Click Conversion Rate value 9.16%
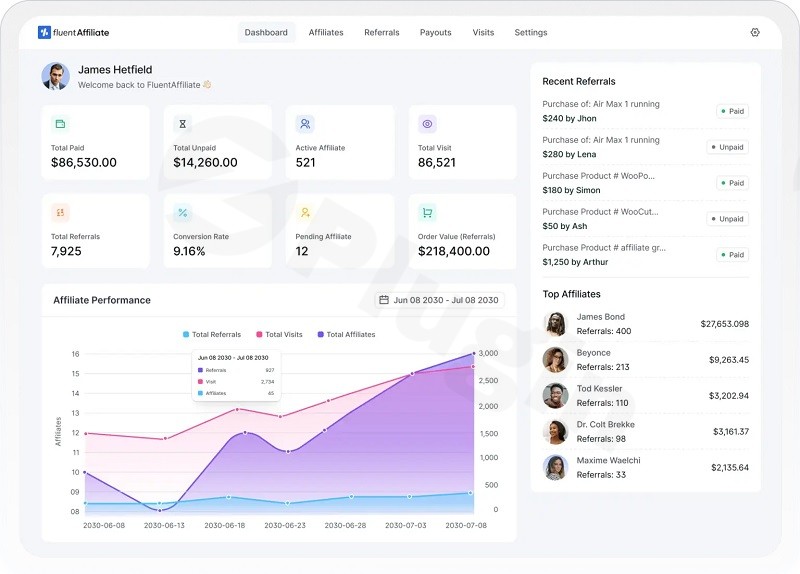Image resolution: width=800 pixels, height=574 pixels. click(x=189, y=252)
